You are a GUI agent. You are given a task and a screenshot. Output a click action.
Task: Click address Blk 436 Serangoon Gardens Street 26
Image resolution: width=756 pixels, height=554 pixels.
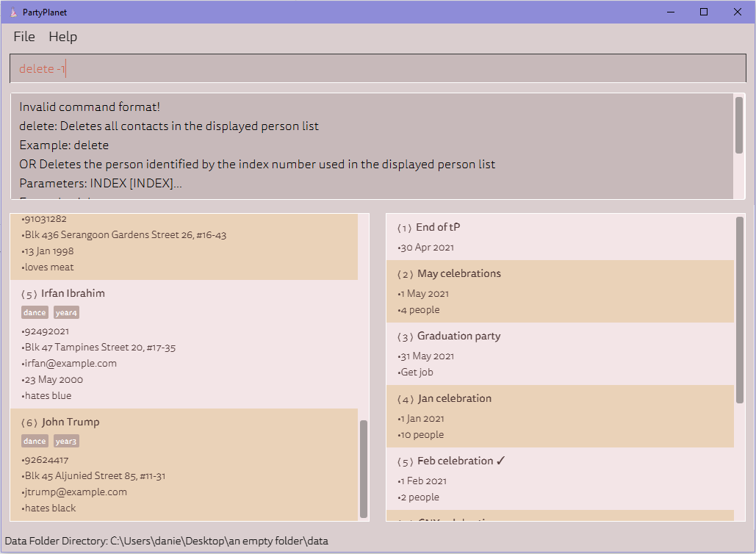[x=124, y=235]
